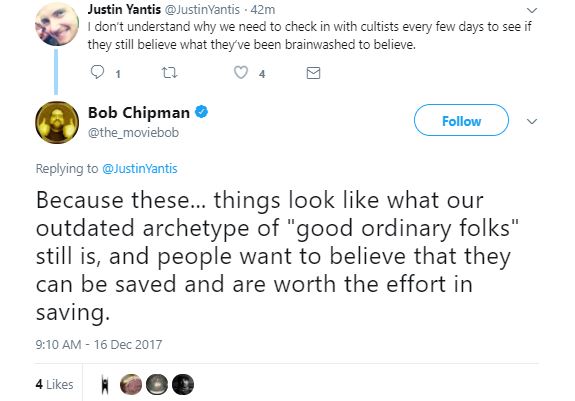Image resolution: width=575 pixels, height=401 pixels.
Task: Send tweet via direct message envelope icon
Action: point(313,73)
